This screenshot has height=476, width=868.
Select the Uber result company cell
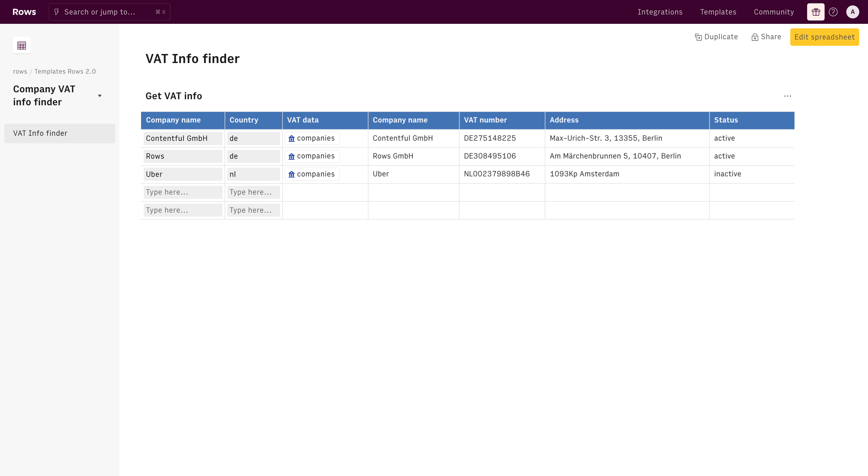[x=414, y=174]
